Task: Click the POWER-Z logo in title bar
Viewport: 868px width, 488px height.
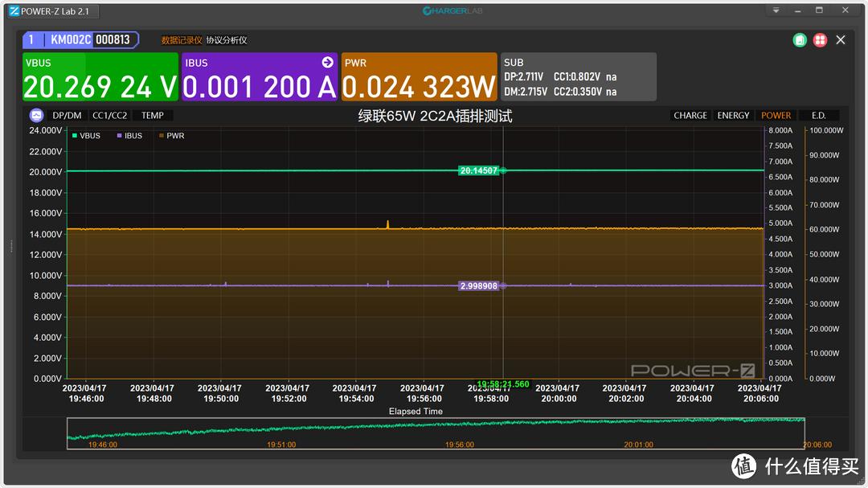Action: point(14,10)
